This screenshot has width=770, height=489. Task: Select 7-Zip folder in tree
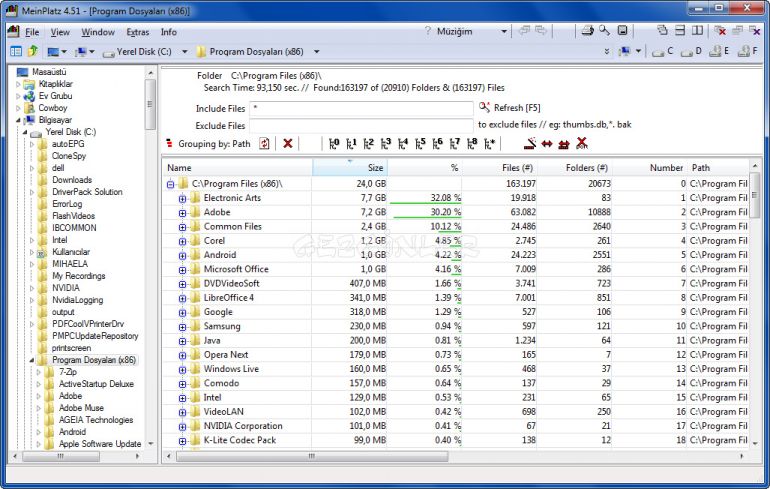(68, 372)
